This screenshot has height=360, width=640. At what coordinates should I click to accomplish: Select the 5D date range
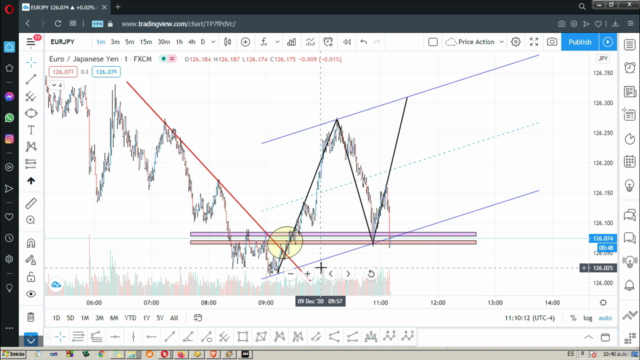(70, 318)
